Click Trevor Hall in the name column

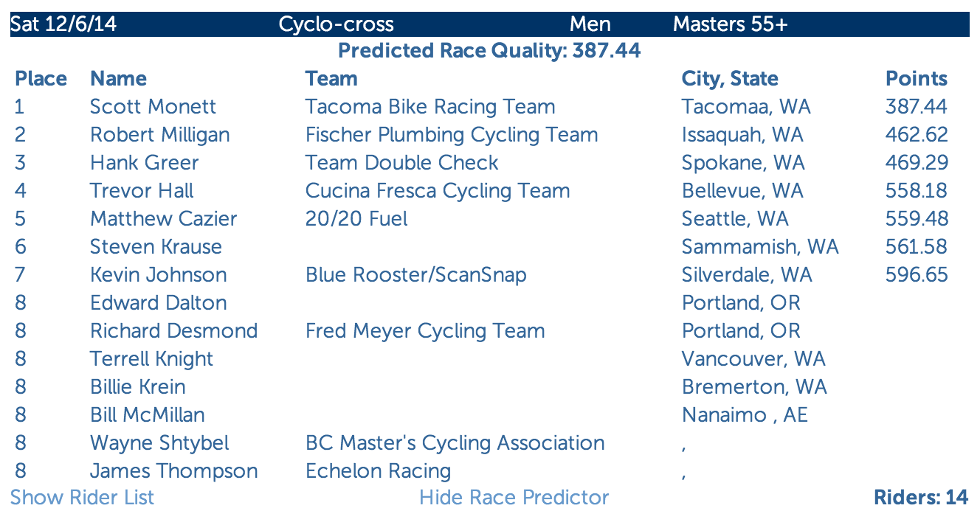point(142,191)
